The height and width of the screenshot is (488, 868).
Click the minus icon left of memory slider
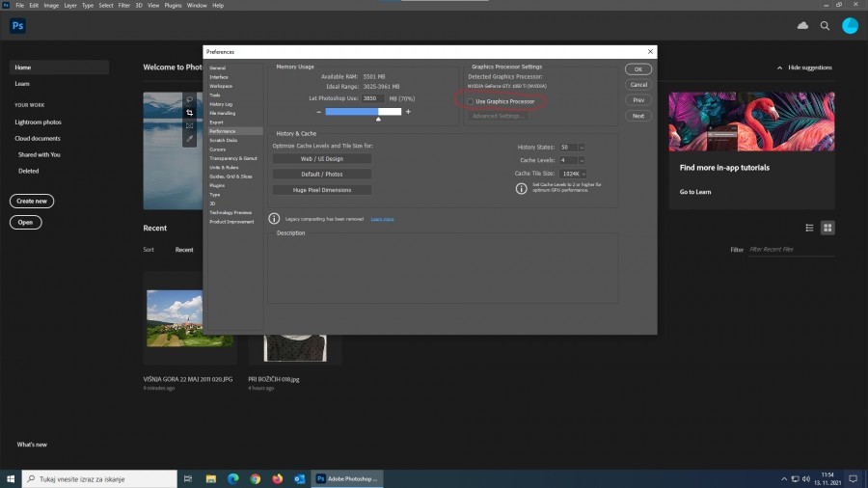pos(318,112)
